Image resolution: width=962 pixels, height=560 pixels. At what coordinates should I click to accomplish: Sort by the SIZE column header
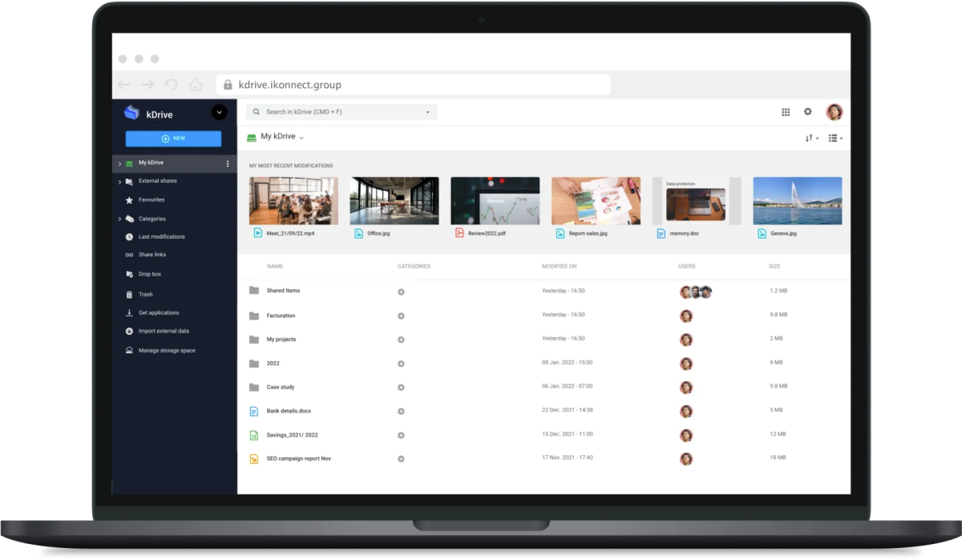point(775,266)
